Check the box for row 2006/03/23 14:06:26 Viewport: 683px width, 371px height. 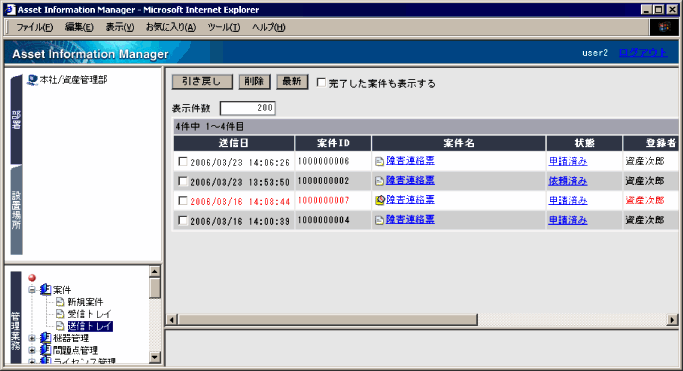click(x=183, y=162)
